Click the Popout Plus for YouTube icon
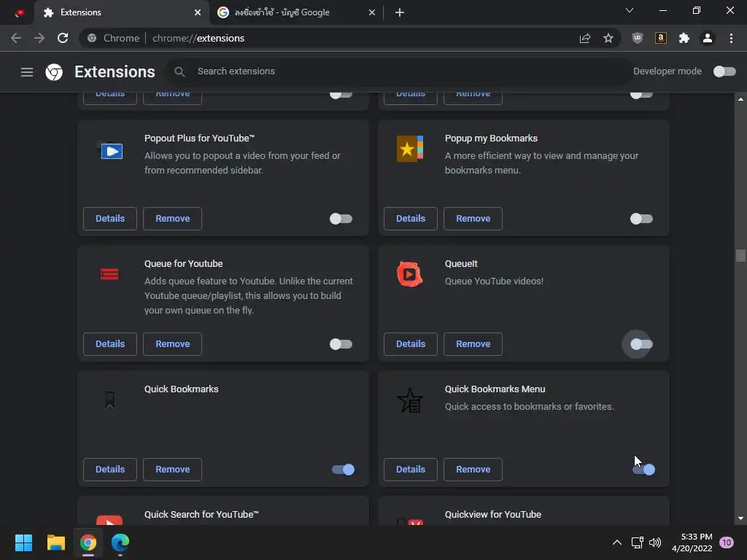747x560 pixels. pyautogui.click(x=111, y=151)
